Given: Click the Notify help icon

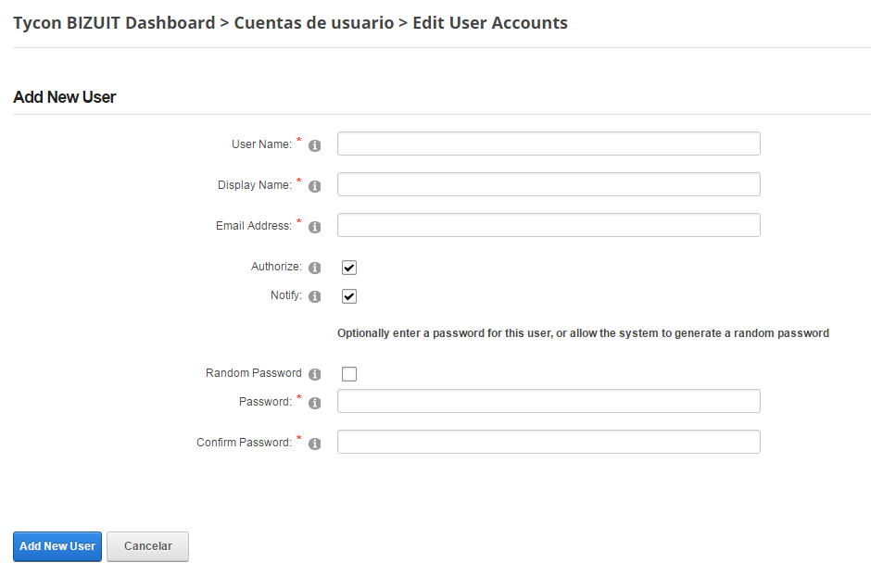Looking at the screenshot, I should tap(314, 296).
